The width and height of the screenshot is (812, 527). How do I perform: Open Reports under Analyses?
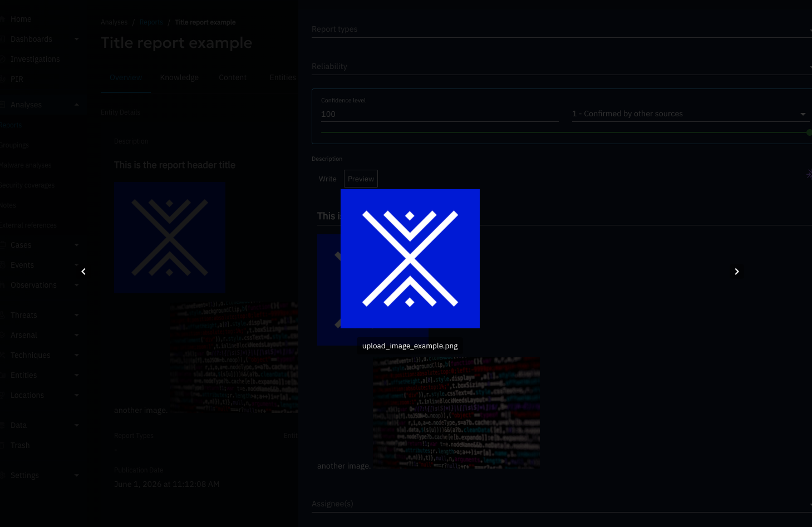(11, 125)
